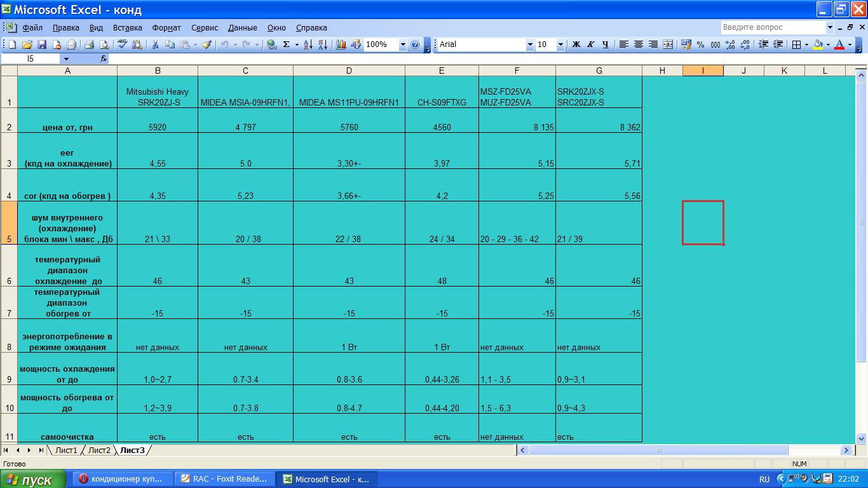Image resolution: width=868 pixels, height=488 pixels.
Task: Align cell text to the right
Action: [x=653, y=44]
